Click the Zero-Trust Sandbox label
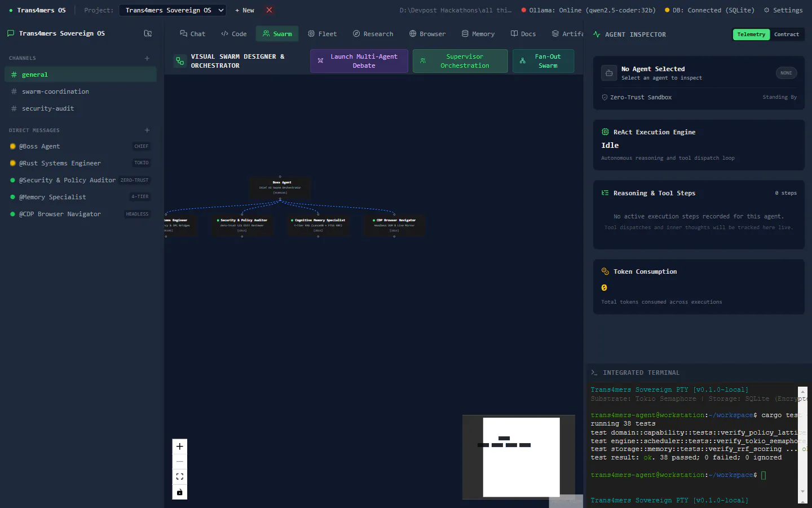812x508 pixels. pyautogui.click(x=641, y=97)
